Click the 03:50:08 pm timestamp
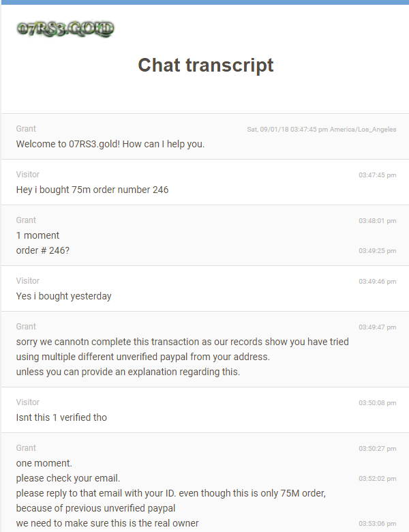 [378, 403]
